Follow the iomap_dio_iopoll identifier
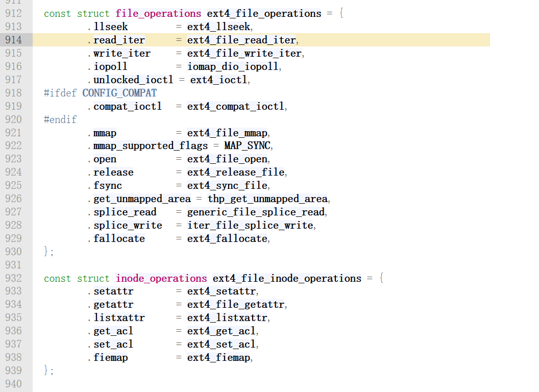This screenshot has height=392, width=539. click(234, 66)
